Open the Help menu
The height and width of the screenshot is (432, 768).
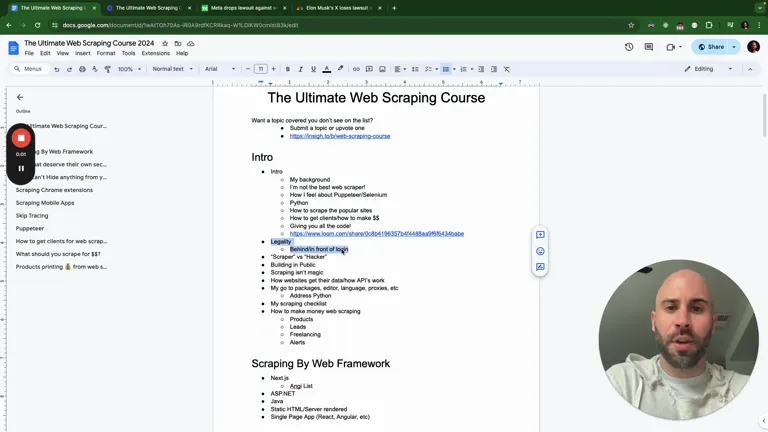(182, 53)
